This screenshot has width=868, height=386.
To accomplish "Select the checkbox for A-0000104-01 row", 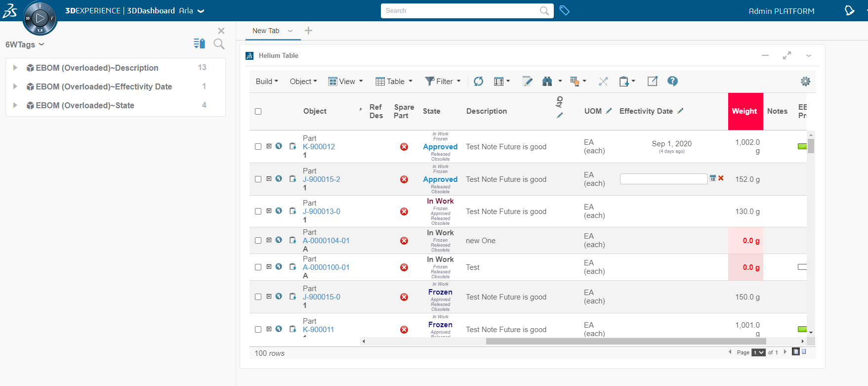I will click(258, 240).
